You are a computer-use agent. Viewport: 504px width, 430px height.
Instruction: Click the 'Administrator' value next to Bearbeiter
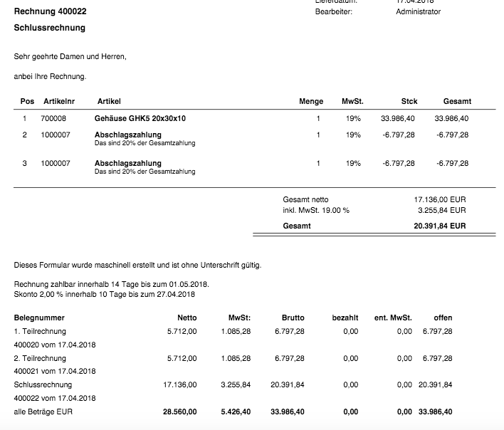coord(418,11)
